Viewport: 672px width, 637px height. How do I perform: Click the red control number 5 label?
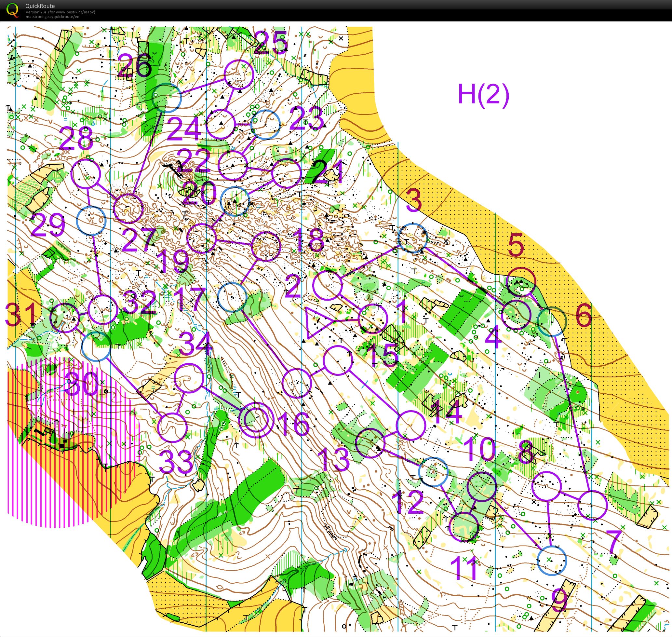[x=516, y=245]
